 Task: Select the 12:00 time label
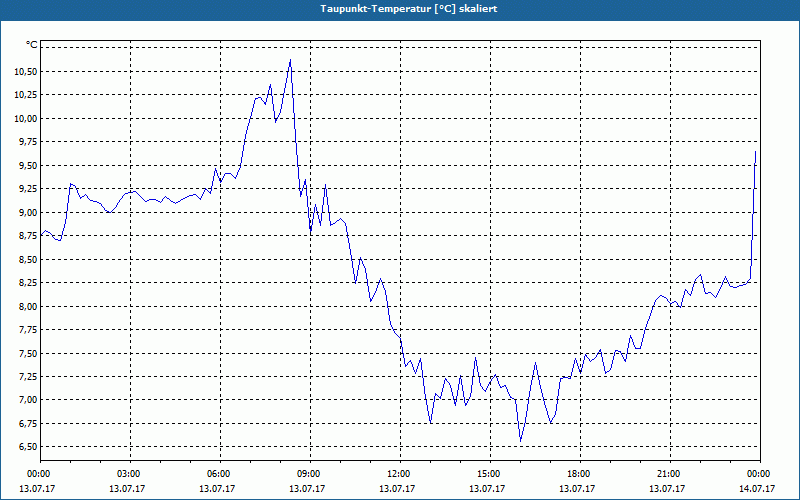tap(400, 474)
